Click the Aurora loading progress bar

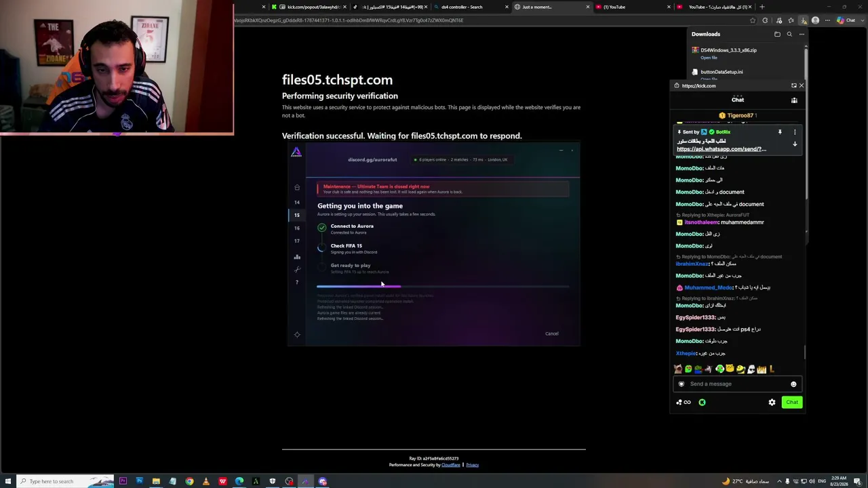tap(443, 287)
